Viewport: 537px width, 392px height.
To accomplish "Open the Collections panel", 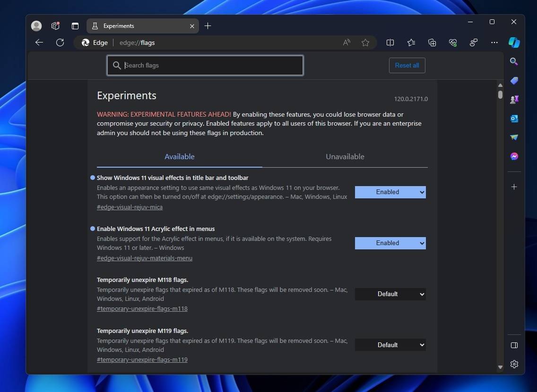I will [x=432, y=43].
